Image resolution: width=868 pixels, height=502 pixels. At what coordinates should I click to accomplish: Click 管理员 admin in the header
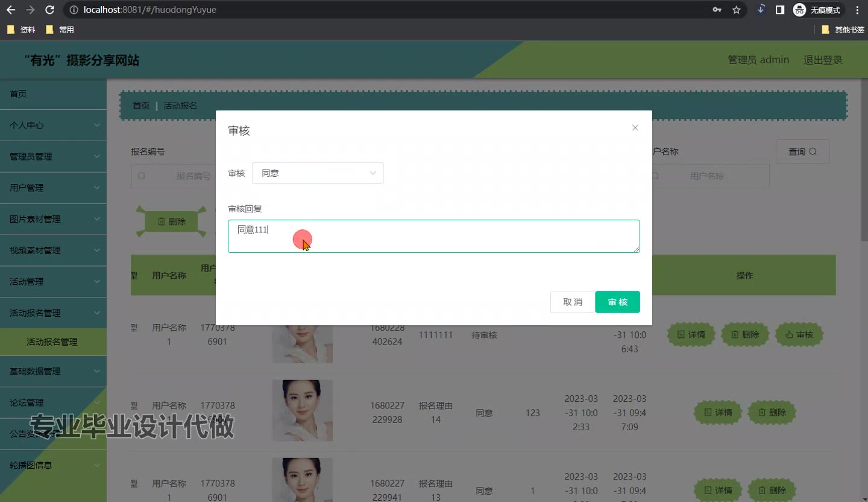click(x=758, y=60)
